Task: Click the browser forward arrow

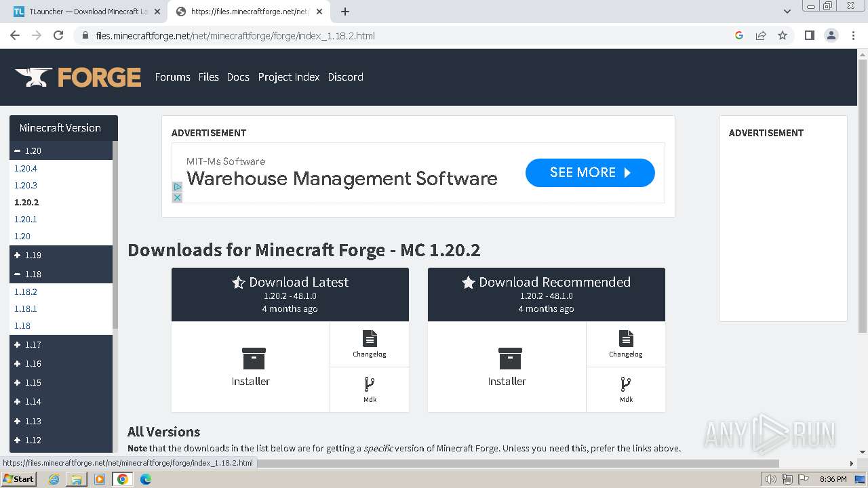Action: pos(37,35)
